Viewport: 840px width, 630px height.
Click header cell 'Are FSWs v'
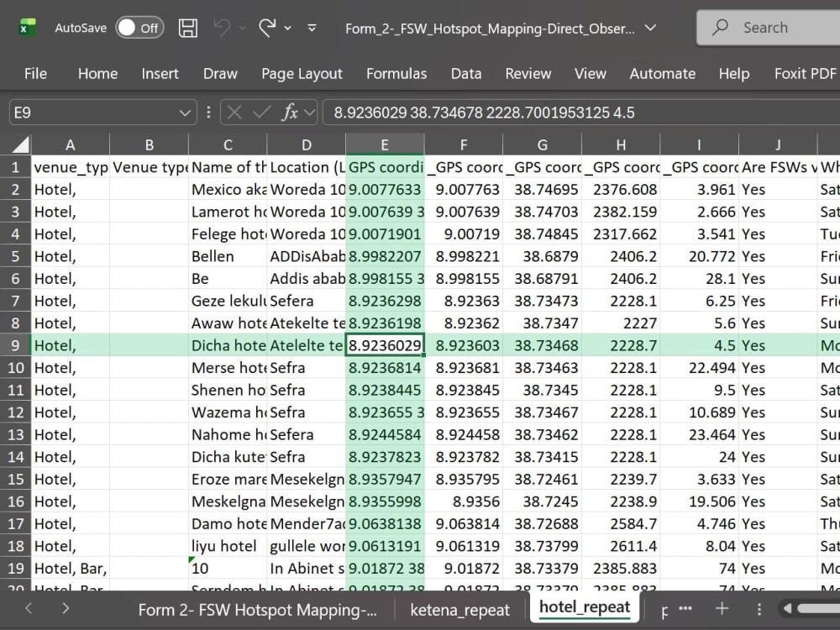pyautogui.click(x=778, y=167)
